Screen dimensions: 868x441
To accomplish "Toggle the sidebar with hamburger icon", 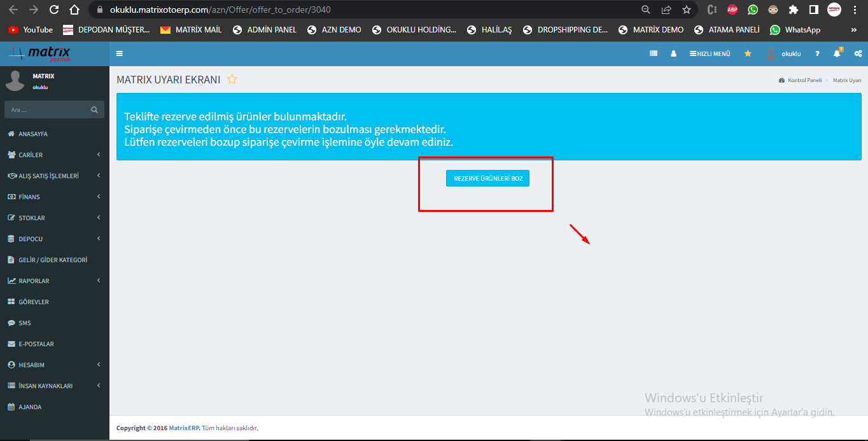I will (120, 54).
